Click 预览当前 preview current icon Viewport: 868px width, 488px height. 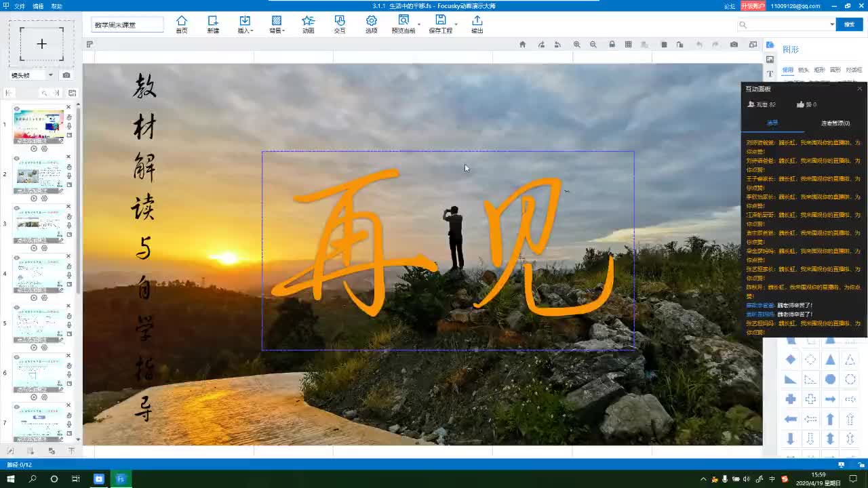403,24
